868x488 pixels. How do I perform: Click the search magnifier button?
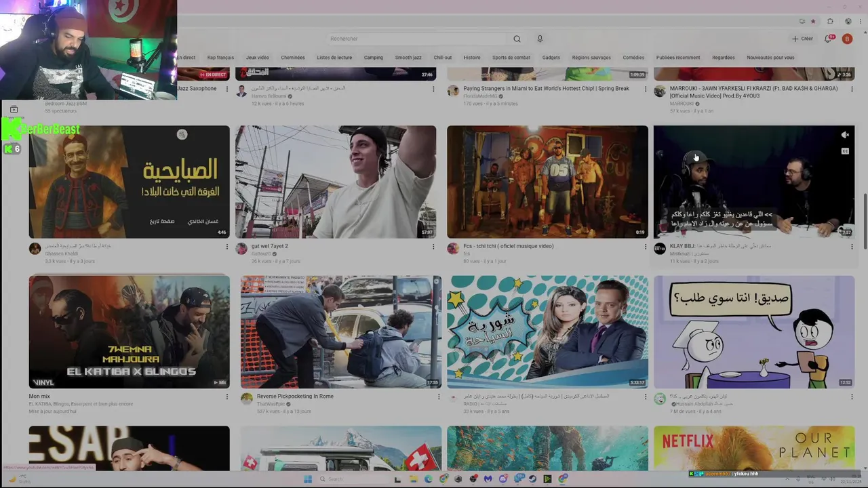(x=517, y=39)
